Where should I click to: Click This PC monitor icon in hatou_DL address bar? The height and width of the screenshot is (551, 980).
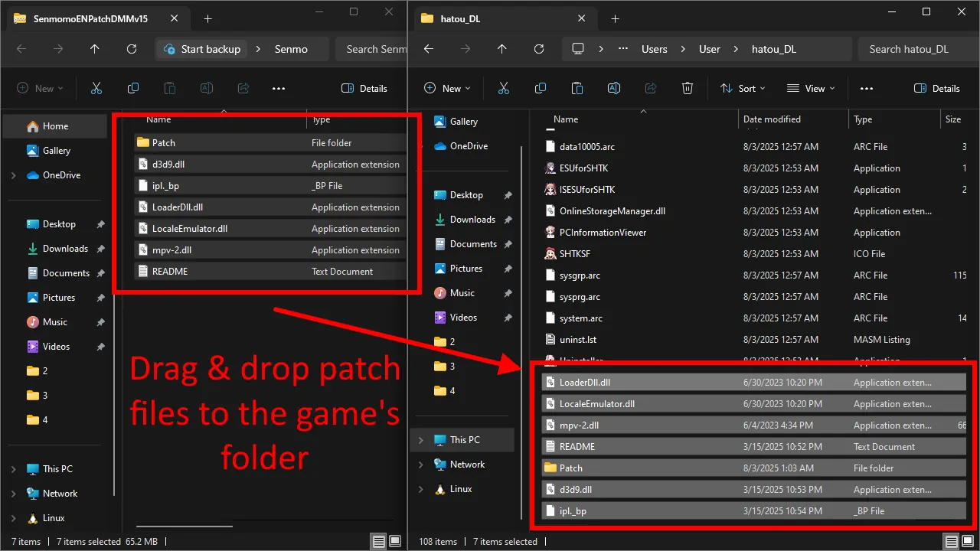click(578, 49)
